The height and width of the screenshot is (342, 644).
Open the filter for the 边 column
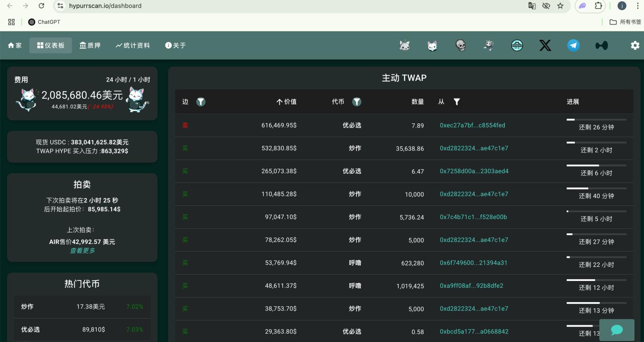click(201, 102)
